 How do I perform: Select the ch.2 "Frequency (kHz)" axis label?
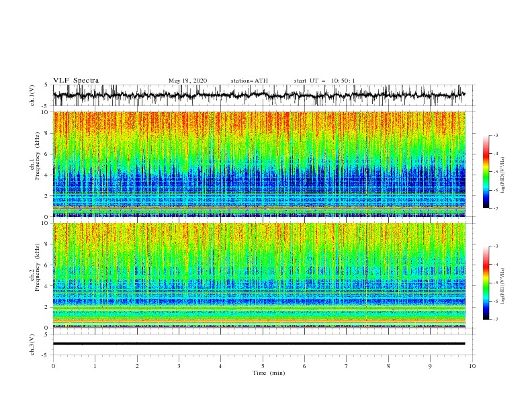38,267
